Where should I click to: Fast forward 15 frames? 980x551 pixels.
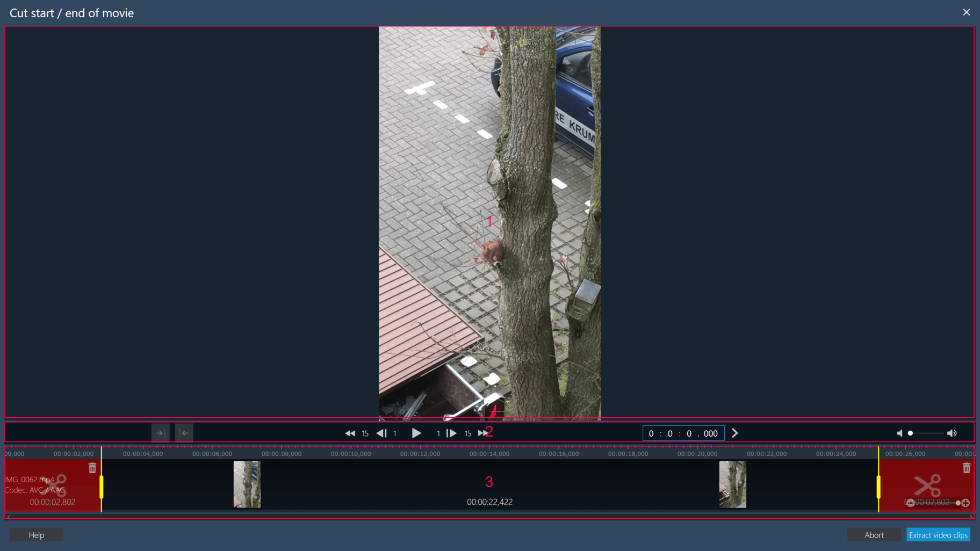tap(482, 433)
